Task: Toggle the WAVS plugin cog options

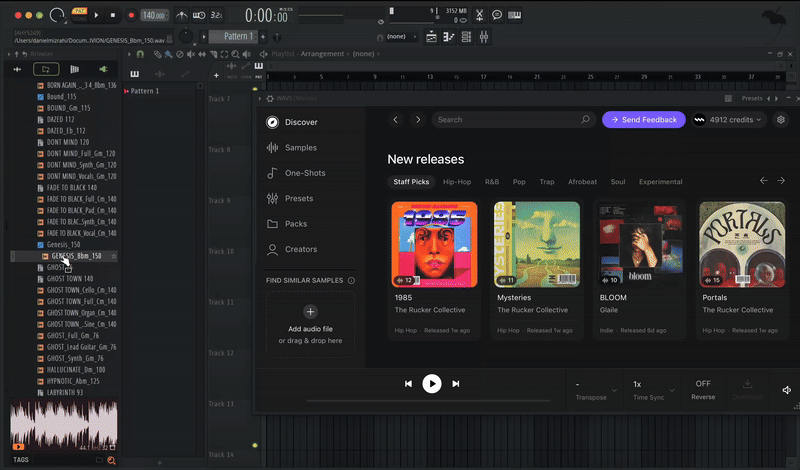Action: [270, 98]
